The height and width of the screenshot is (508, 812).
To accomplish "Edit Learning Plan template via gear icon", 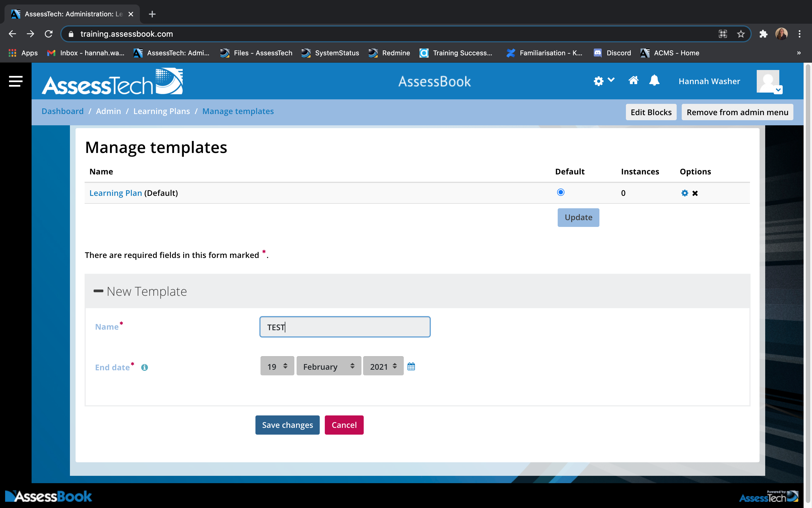I will click(x=685, y=193).
